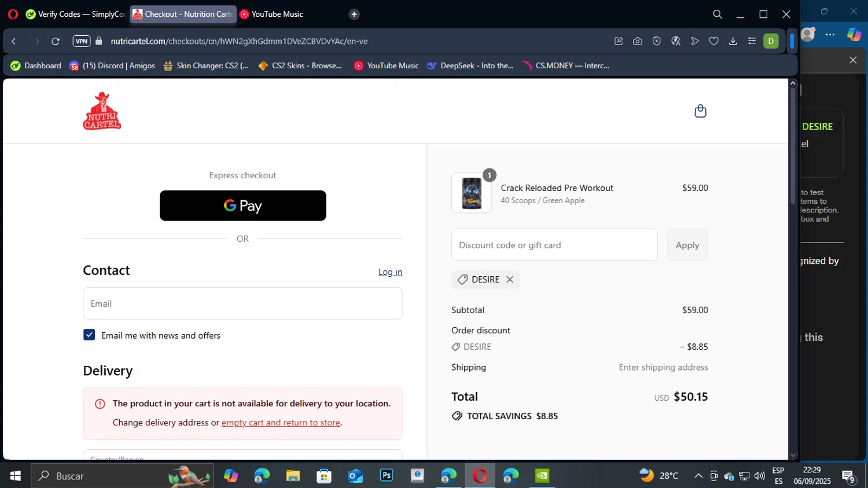Go back in the browser

[14, 41]
